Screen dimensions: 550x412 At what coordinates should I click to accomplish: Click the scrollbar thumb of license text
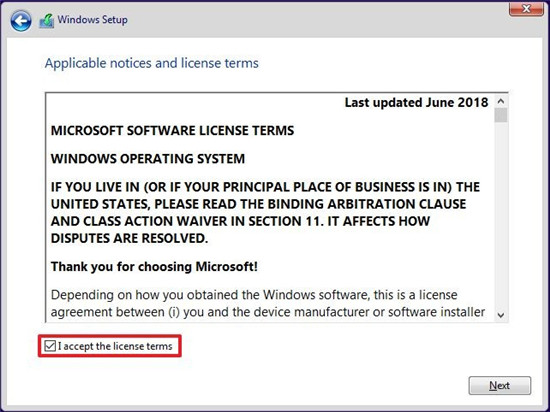(501, 115)
